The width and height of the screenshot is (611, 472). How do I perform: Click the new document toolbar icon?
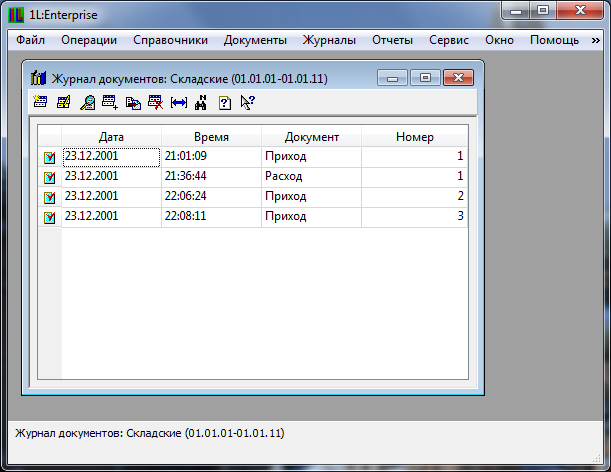pos(40,102)
